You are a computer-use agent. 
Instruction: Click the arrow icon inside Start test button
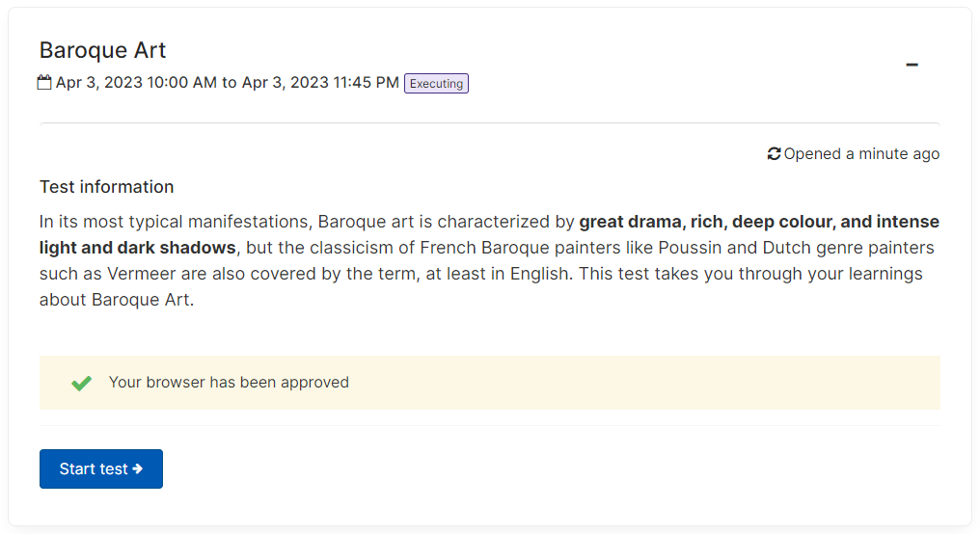click(x=138, y=469)
